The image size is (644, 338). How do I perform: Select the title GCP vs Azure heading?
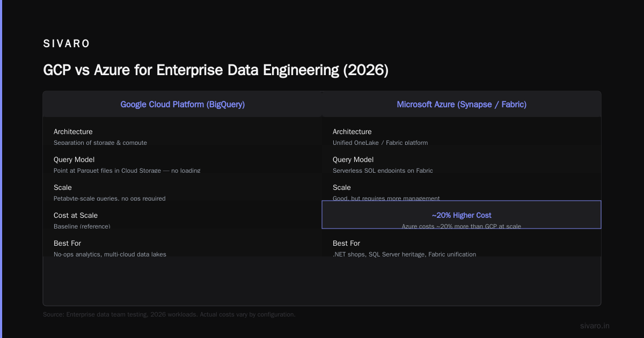pyautogui.click(x=216, y=70)
